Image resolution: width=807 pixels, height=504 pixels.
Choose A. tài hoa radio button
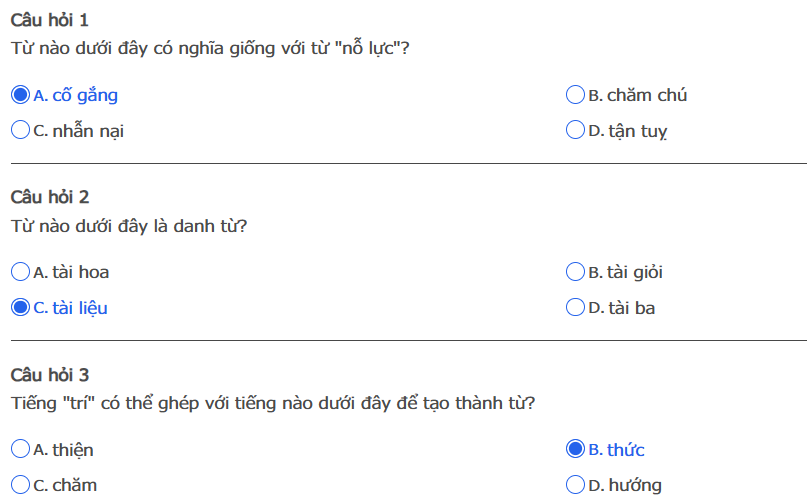(x=20, y=272)
